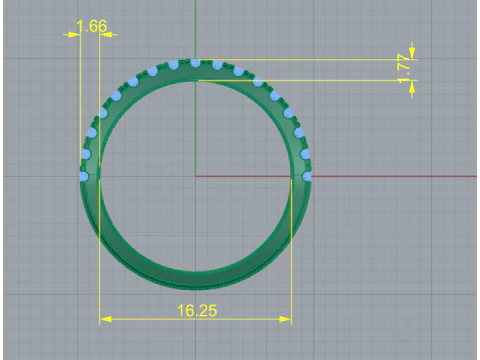The image size is (480, 360).
Task: Select the 16.25 inner diameter dimension text
Action: (197, 310)
